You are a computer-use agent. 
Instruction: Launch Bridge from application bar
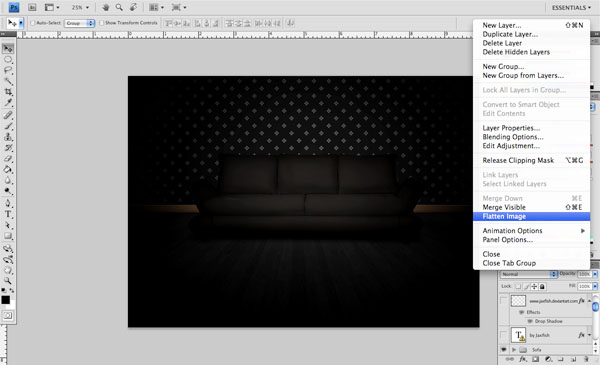32,7
